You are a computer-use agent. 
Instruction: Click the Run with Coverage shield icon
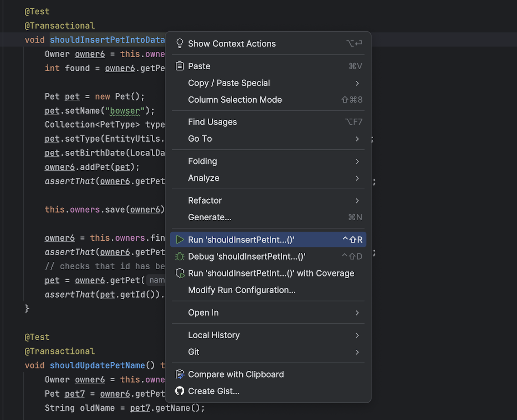pyautogui.click(x=180, y=273)
